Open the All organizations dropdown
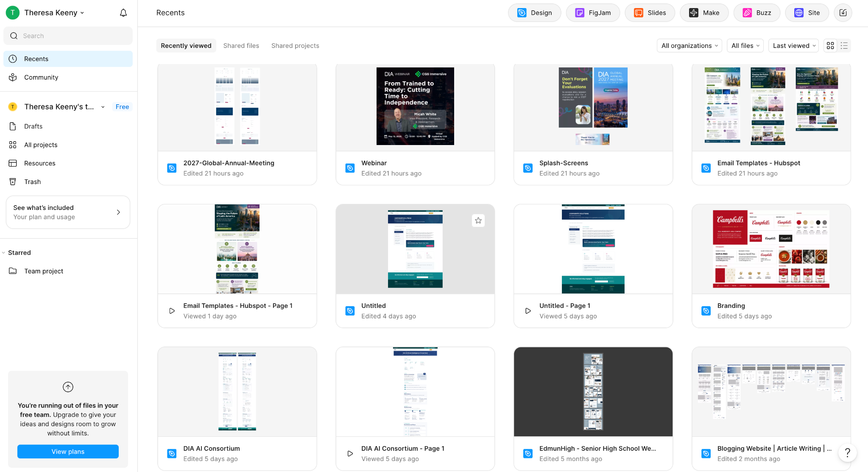This screenshot has height=472, width=868. [x=689, y=45]
